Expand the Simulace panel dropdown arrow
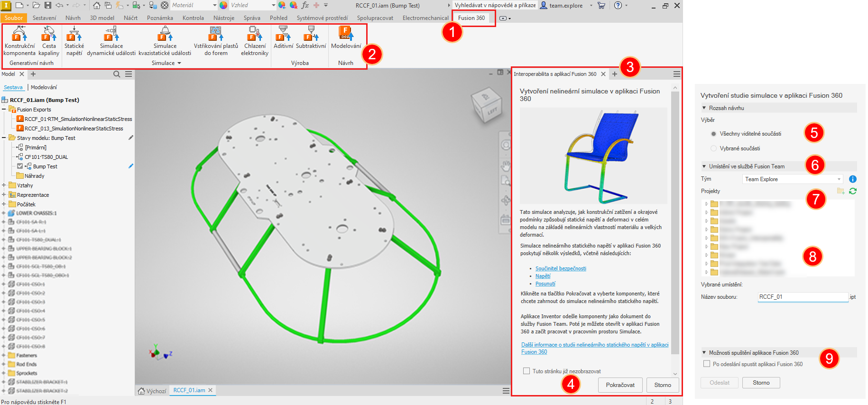 pyautogui.click(x=179, y=63)
